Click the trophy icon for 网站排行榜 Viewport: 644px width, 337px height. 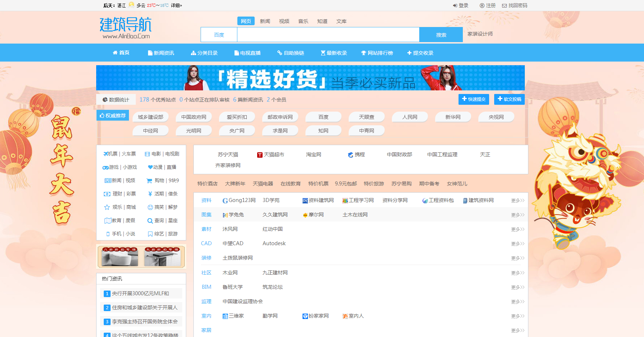364,53
